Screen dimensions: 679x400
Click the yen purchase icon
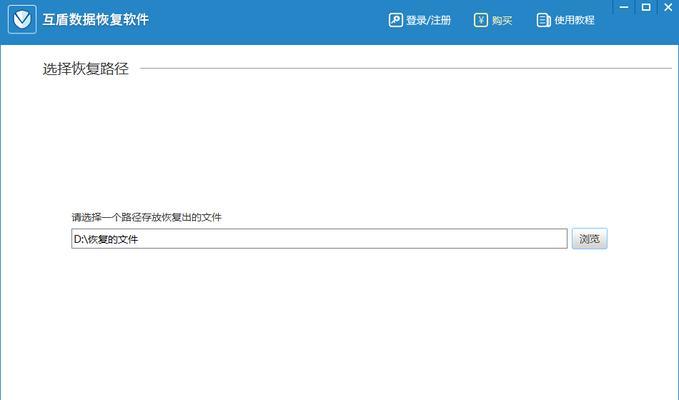click(x=481, y=20)
